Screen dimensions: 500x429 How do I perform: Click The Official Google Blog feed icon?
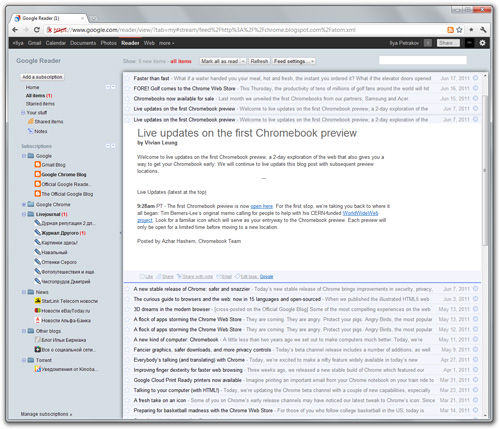[38, 194]
